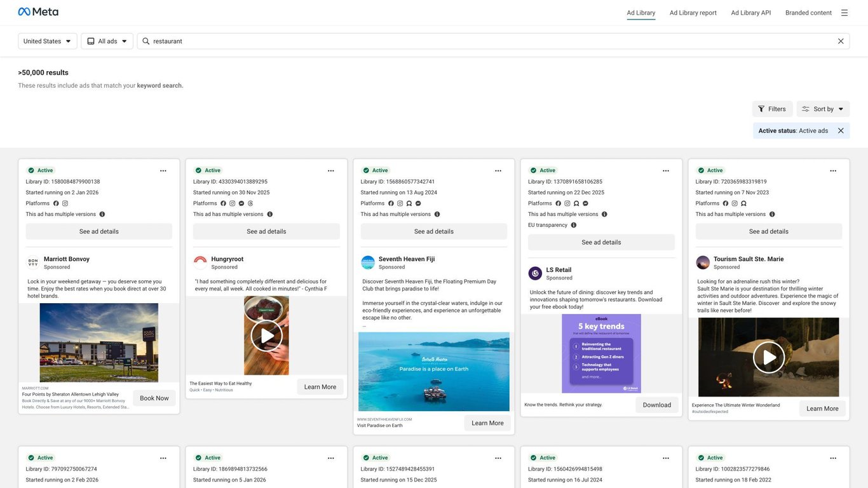Open more options on Seventh Heaven Fiji card
Screen dimensions: 868x488
pos(498,171)
